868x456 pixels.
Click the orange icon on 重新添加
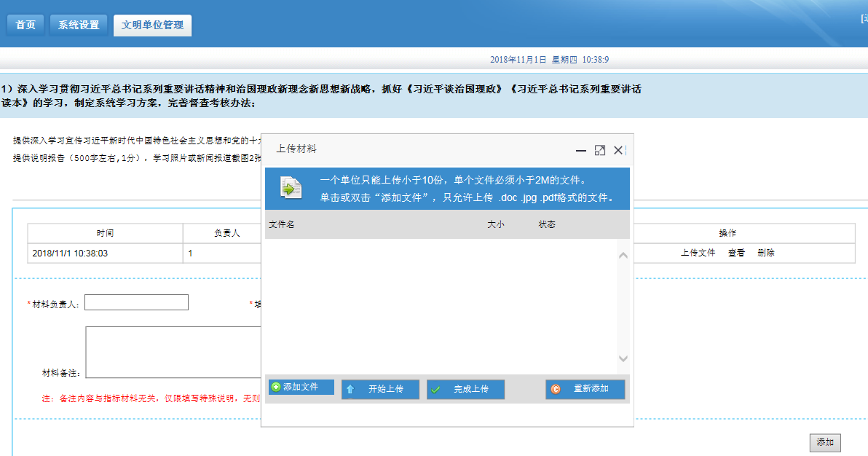[x=556, y=390]
